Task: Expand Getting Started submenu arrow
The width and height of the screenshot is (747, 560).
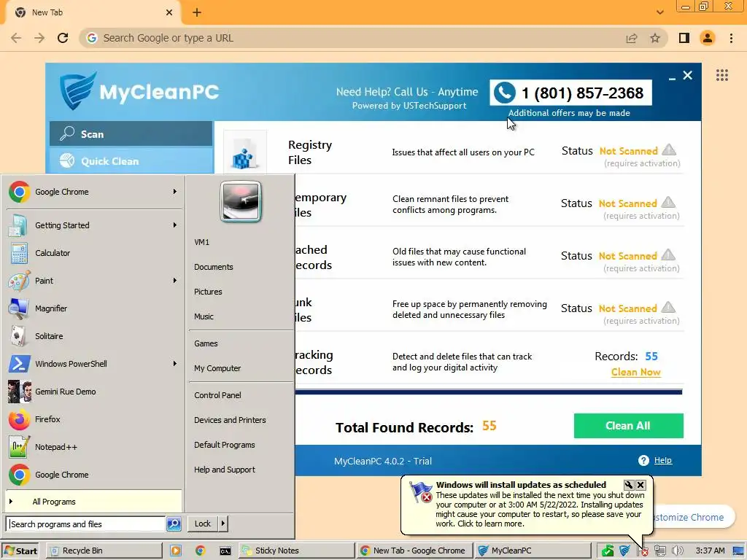Action: 175,225
